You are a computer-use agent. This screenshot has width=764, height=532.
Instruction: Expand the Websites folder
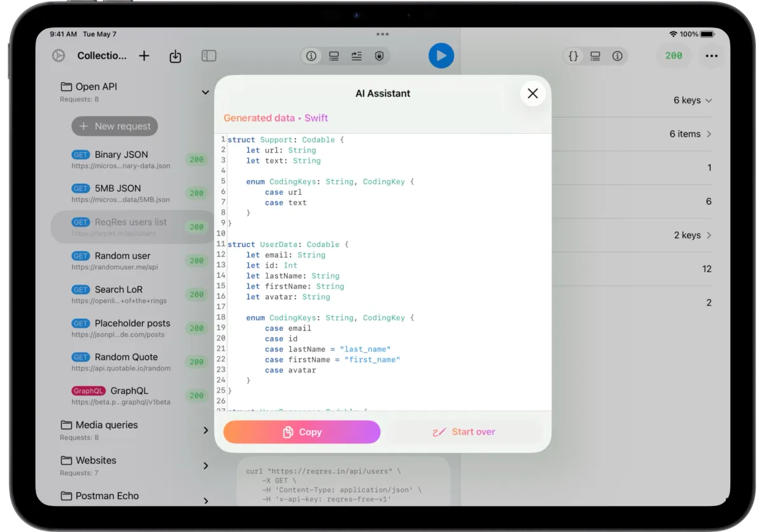[205, 466]
